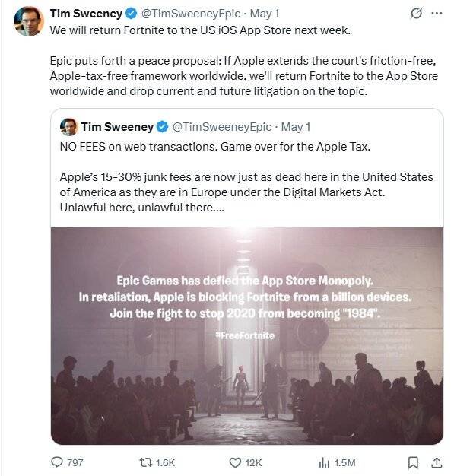454x476 pixels.
Task: Bookmark this tweet
Action: (x=413, y=462)
